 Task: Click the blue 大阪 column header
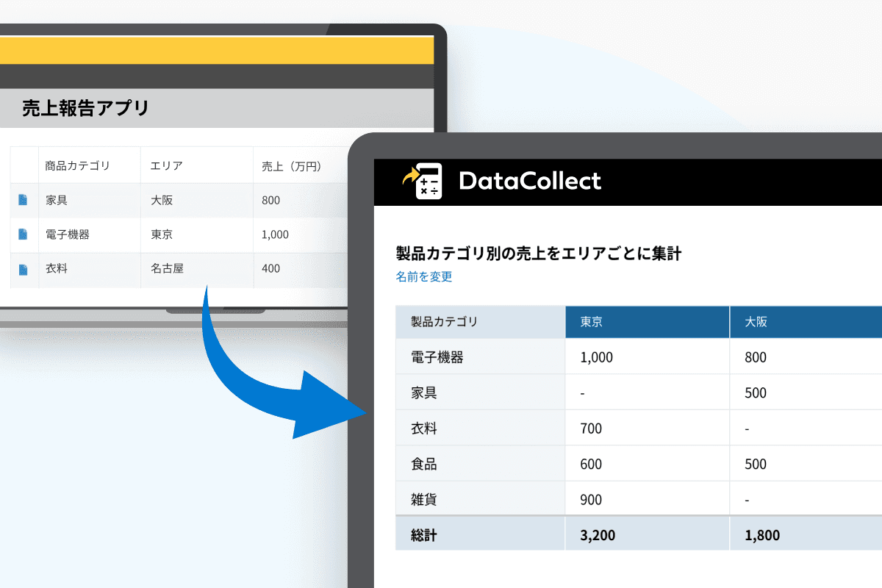(x=806, y=322)
